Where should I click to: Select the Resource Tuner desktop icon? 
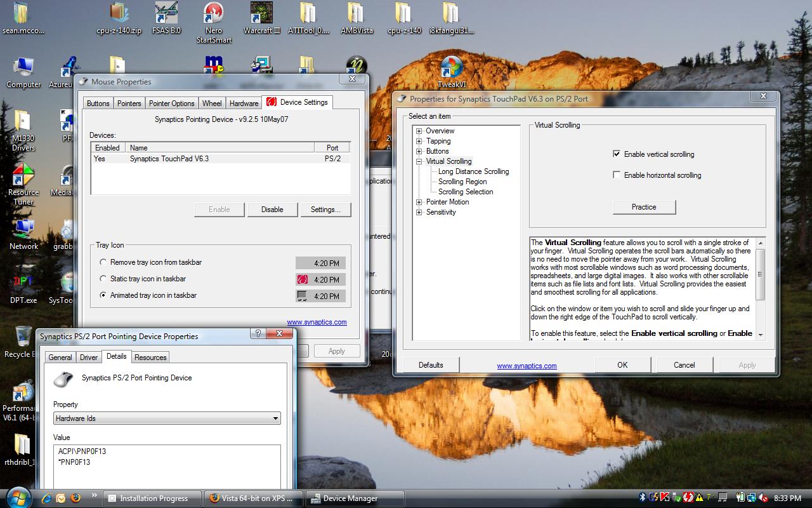[x=23, y=185]
